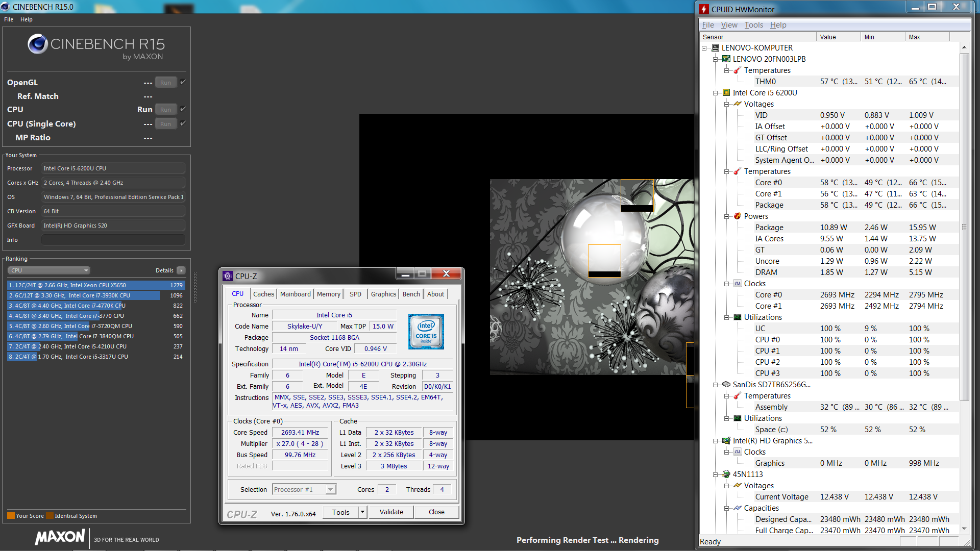Screen dimensions: 980x551
Task: Click the Voltages icon under 45N1113
Action: coord(737,486)
